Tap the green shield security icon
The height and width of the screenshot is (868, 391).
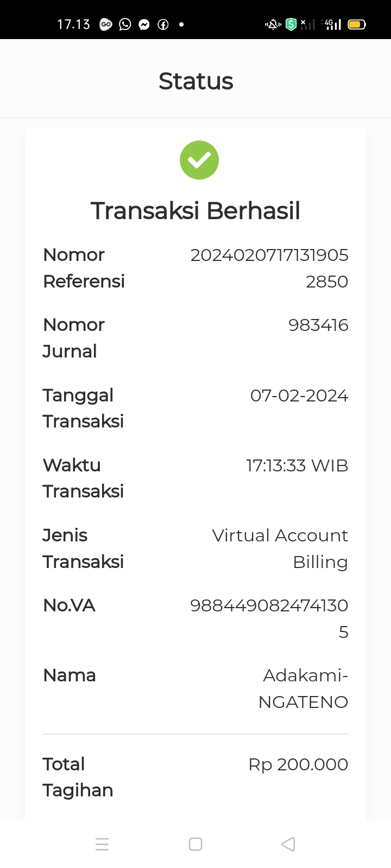pos(291,24)
